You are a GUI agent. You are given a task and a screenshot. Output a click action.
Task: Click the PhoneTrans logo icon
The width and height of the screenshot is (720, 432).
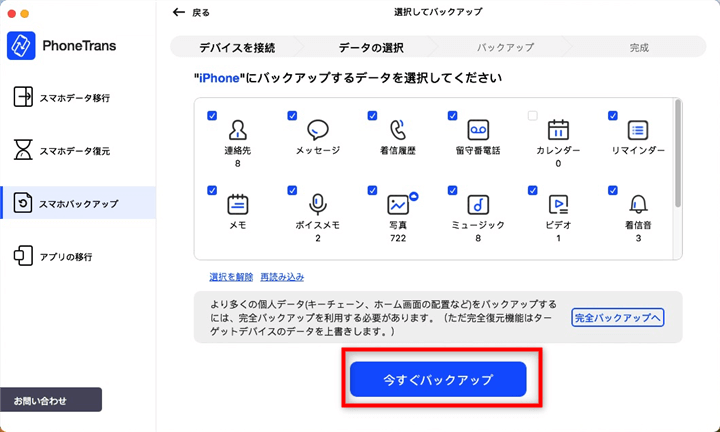tap(21, 45)
